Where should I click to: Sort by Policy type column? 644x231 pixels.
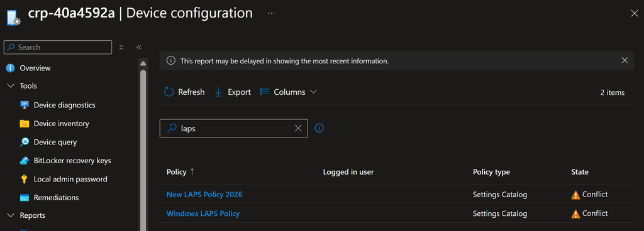coord(491,172)
